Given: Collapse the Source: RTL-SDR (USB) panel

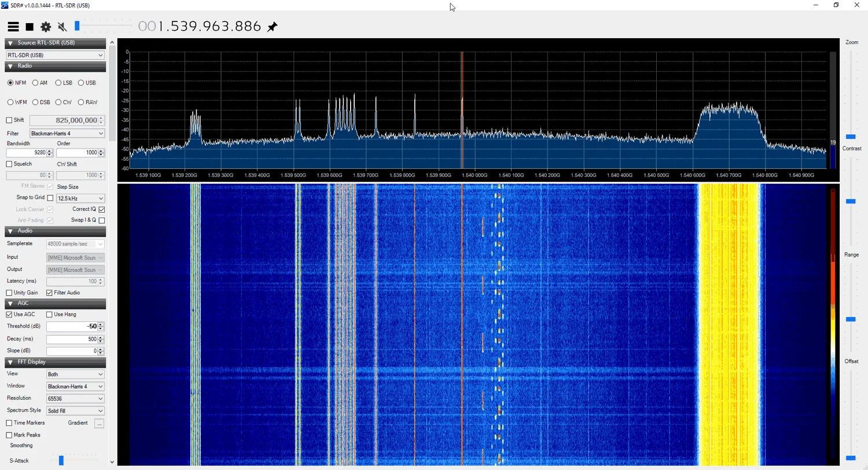Looking at the screenshot, I should click(x=9, y=42).
